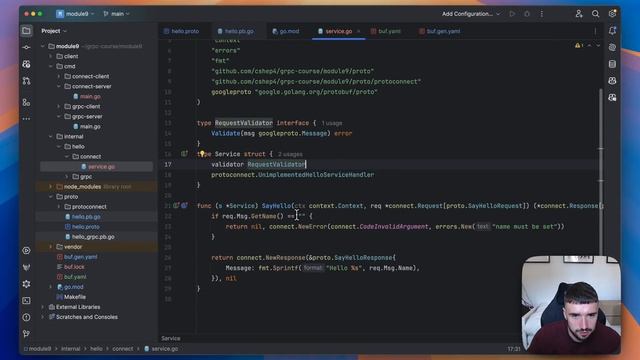Click the 17:31 caret position indicator
The image size is (640, 360).
[514, 349]
